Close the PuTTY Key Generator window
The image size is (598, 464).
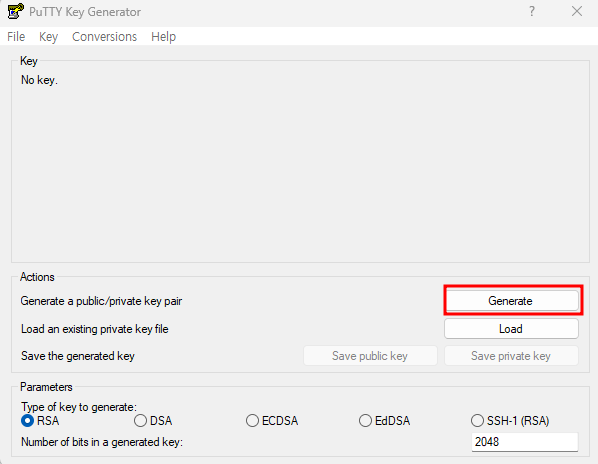point(577,11)
